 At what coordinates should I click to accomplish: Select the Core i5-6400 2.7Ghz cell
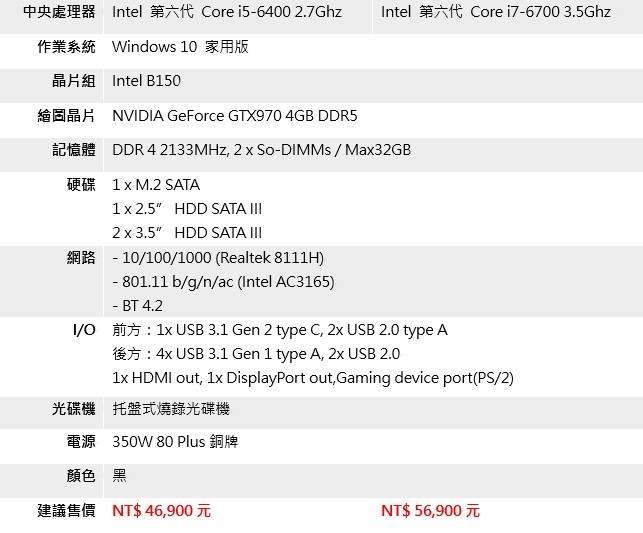pos(227,12)
